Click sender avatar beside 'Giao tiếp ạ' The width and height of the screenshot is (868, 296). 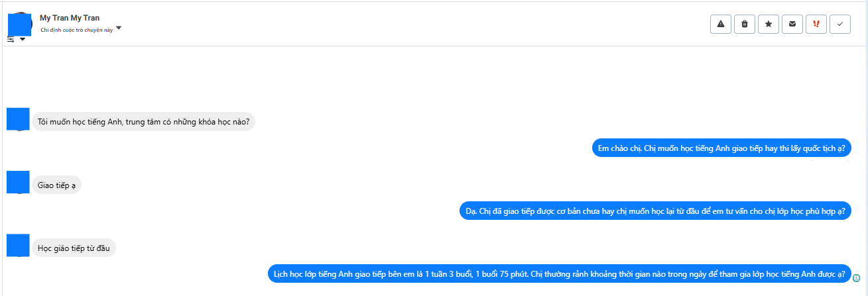(18, 182)
